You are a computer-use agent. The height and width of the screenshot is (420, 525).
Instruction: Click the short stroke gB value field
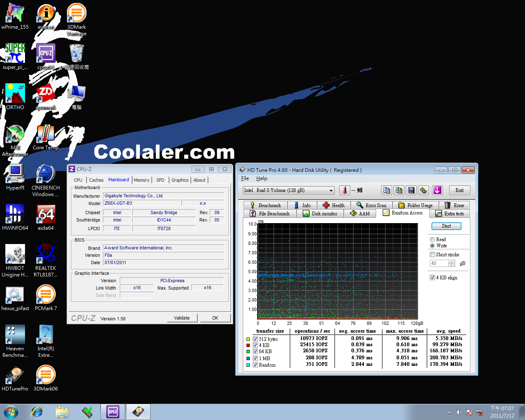click(439, 263)
